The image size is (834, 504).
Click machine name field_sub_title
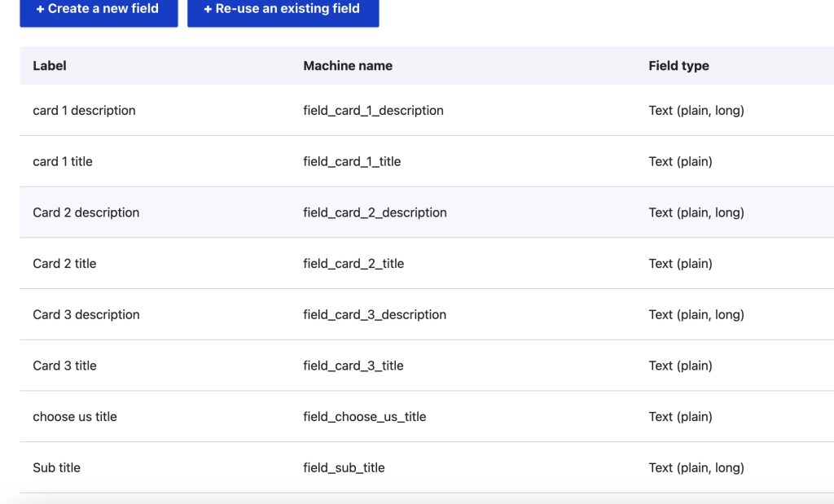344,468
